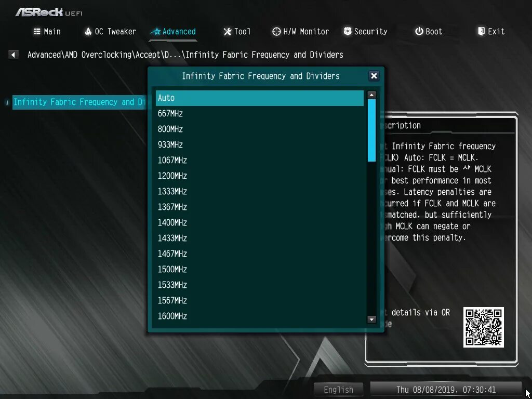
Task: Select the Auto option
Action: point(259,98)
